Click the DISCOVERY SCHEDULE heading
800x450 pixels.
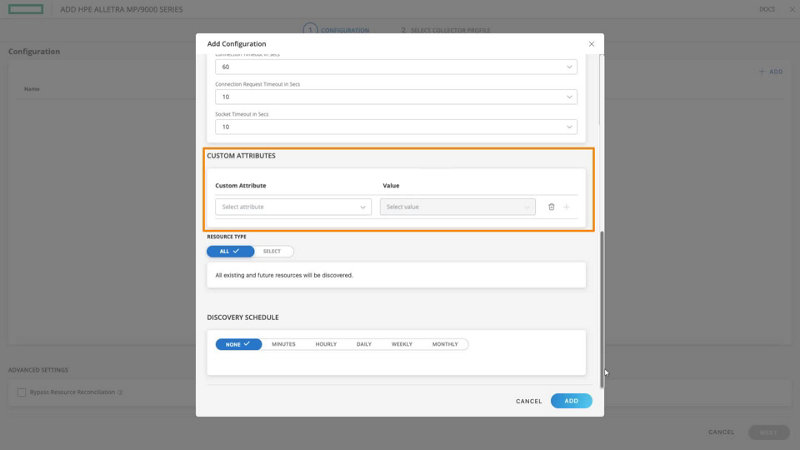243,317
